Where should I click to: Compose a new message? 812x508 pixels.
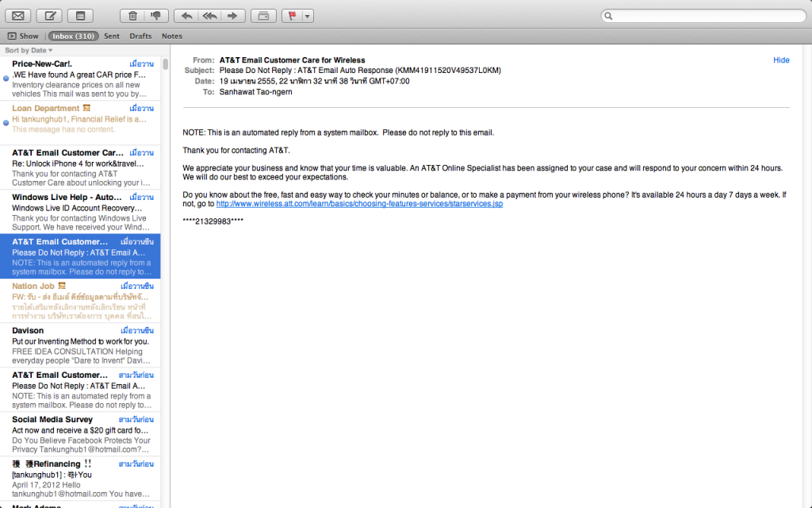click(48, 15)
